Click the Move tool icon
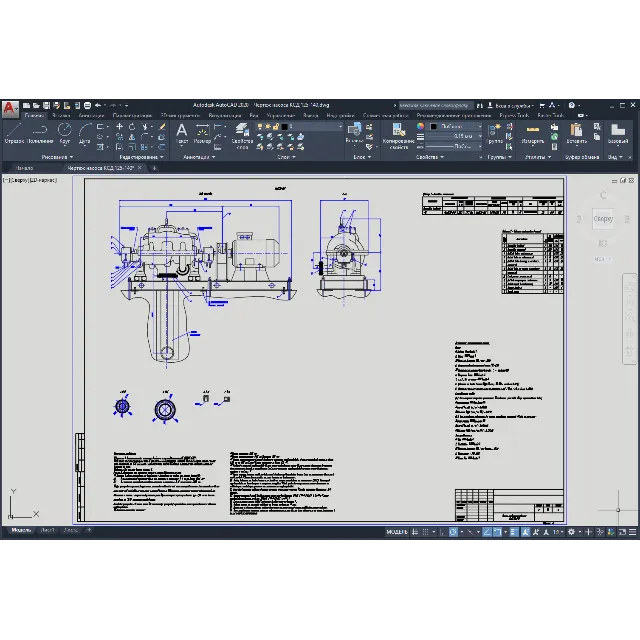 [x=119, y=127]
